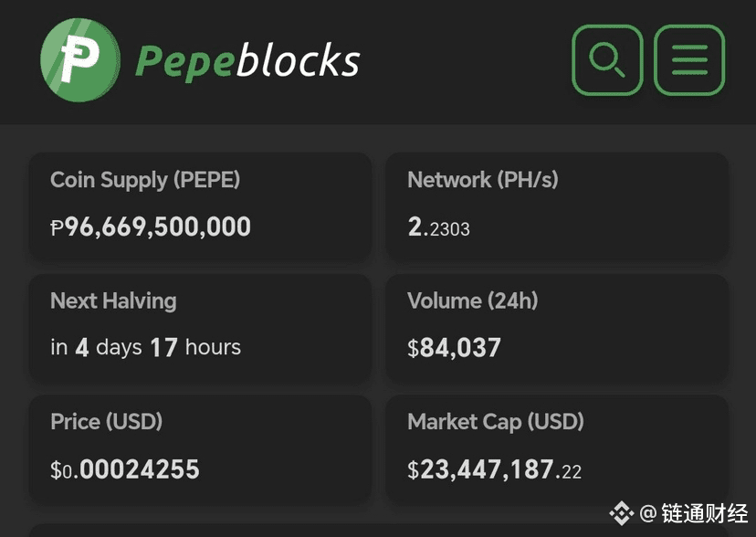
Task: Click the 2.2303 network hashrate value
Action: (x=439, y=227)
